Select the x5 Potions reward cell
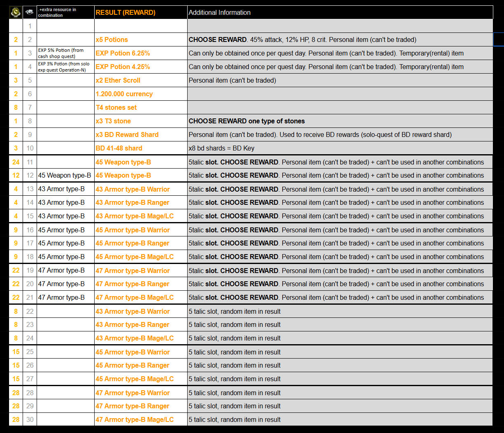This screenshot has height=433, width=504. pyautogui.click(x=112, y=39)
